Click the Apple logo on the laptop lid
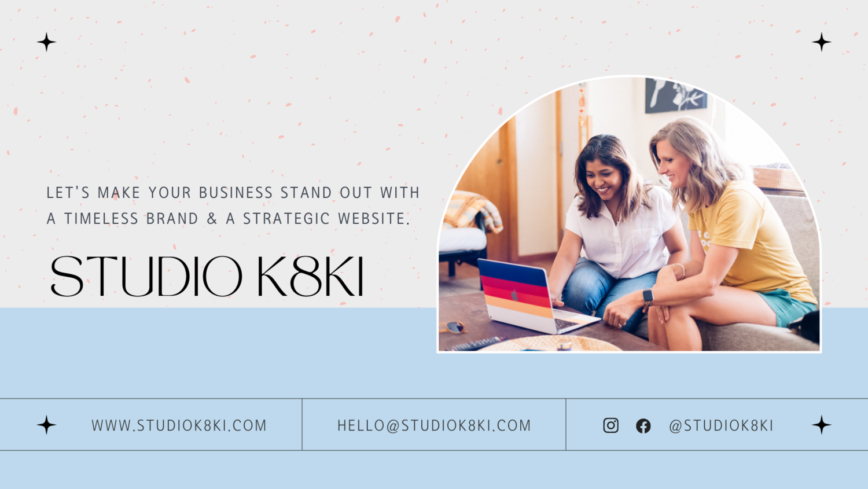 coord(514,295)
